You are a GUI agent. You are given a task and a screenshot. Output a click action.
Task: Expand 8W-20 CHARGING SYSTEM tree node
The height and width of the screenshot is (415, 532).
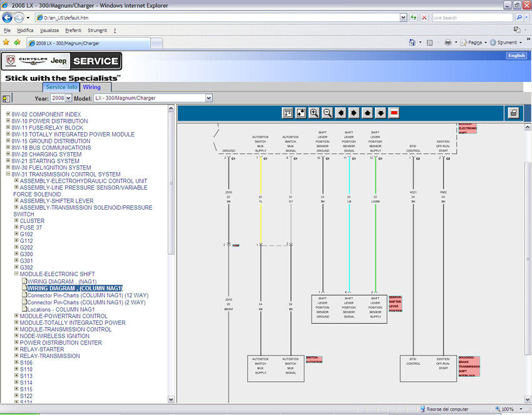8,155
